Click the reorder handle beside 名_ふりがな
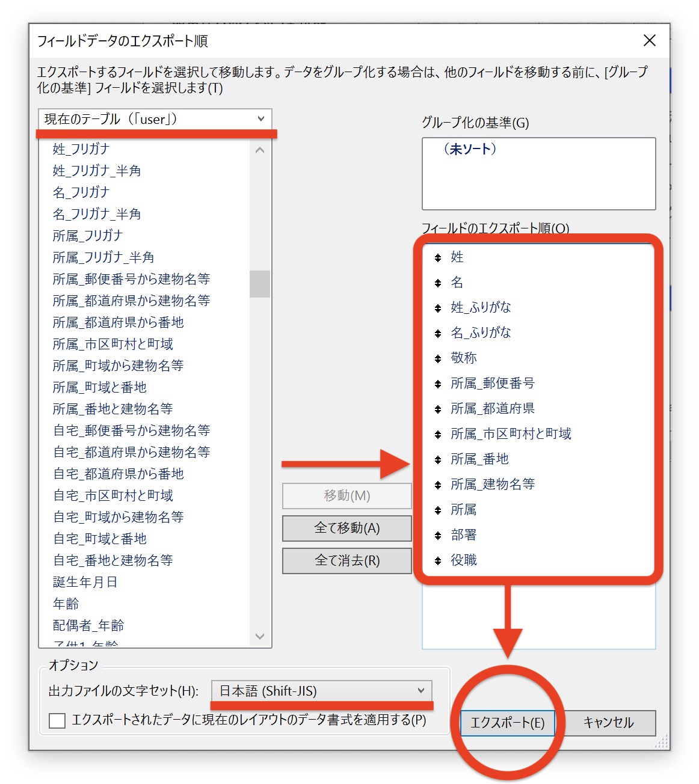 tap(438, 334)
